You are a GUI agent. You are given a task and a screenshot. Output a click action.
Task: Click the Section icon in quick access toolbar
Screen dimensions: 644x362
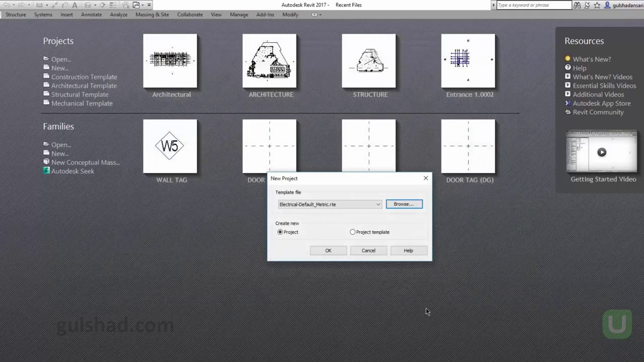click(x=102, y=5)
